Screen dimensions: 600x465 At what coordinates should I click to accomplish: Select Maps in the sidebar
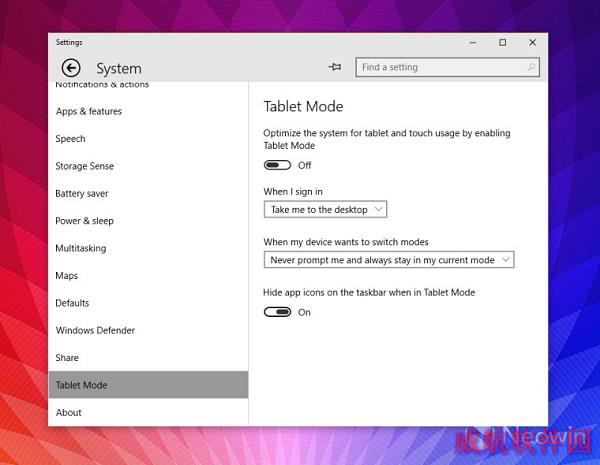point(148,276)
